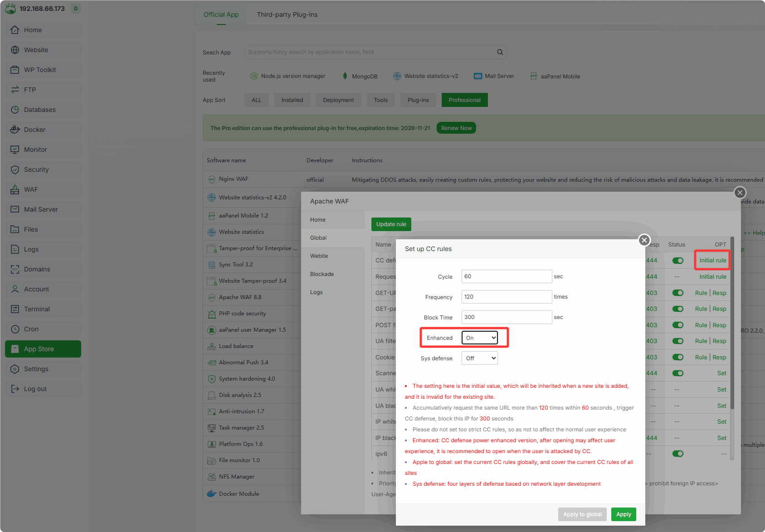Filter apps by Deployment
This screenshot has width=765, height=532.
338,100
